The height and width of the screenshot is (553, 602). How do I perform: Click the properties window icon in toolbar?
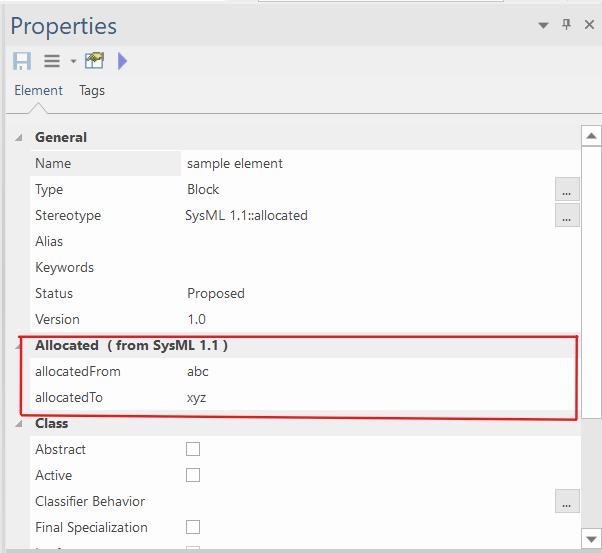coord(95,61)
